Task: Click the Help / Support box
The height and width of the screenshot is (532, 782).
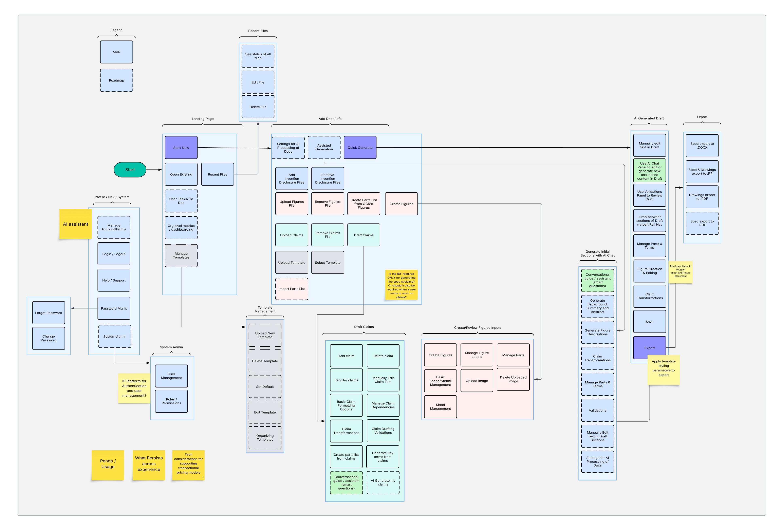Action: click(x=114, y=280)
